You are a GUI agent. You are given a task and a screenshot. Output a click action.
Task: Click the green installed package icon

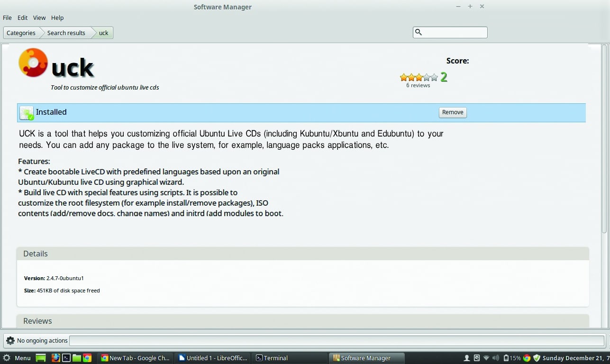27,112
